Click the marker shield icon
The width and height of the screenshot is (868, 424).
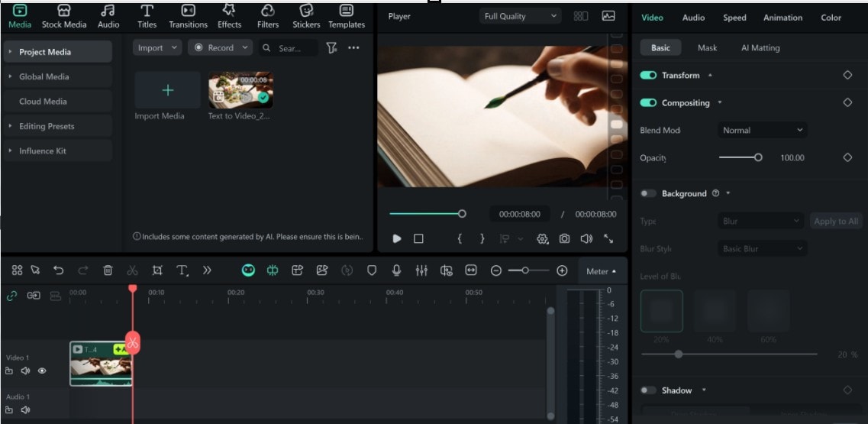pyautogui.click(x=372, y=270)
